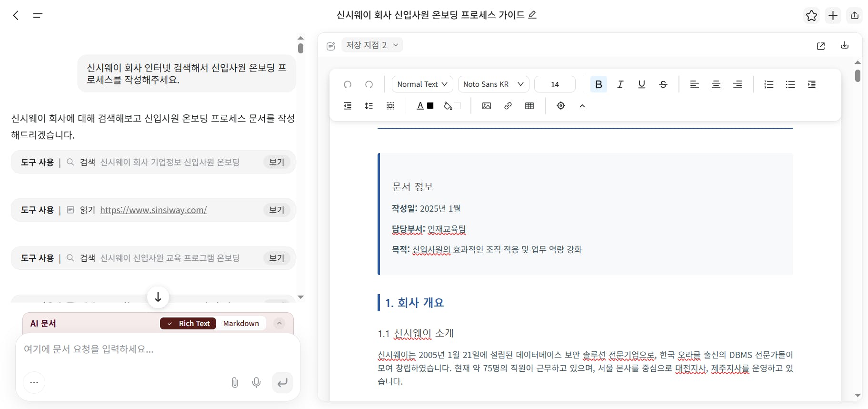Screen dimensions: 868x409
Task: Click the 'AI 문서' panel label
Action: [43, 323]
